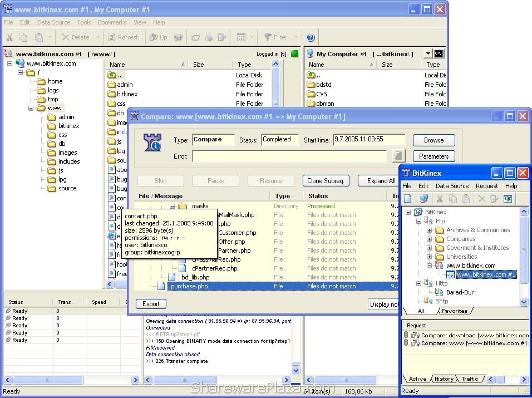This screenshot has height=398, width=532.
Task: Click the Copy icon in main toolbar
Action: point(23,37)
